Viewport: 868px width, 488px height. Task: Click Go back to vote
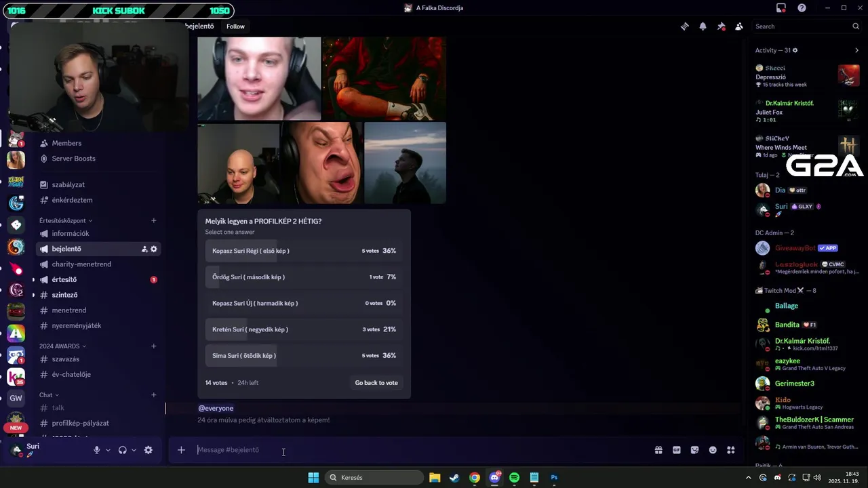pos(376,383)
